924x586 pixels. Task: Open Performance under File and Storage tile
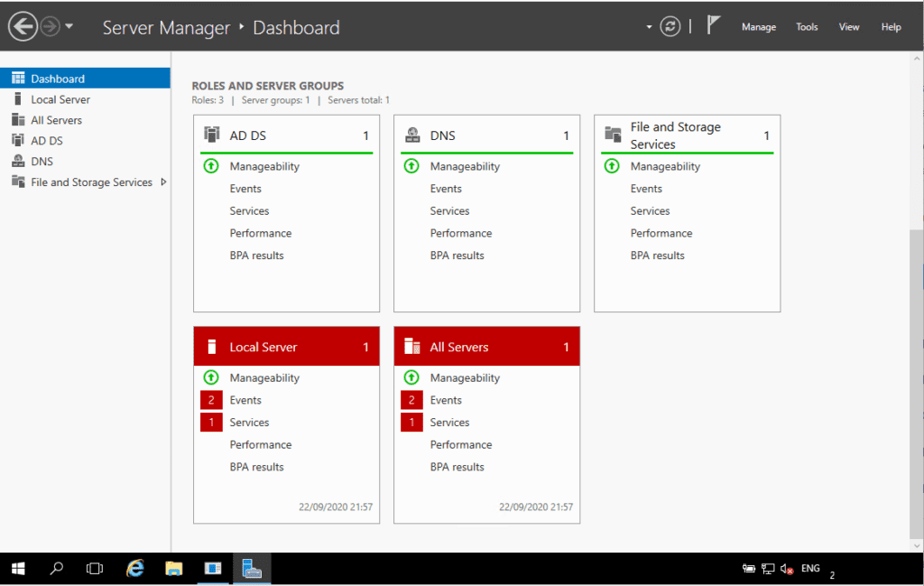[661, 234]
